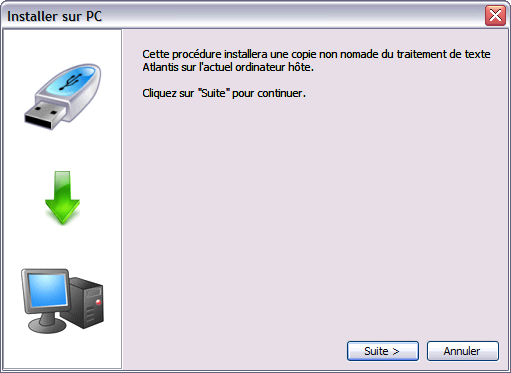Close the Installer sur PC dialog
The image size is (511, 373).
coord(495,16)
